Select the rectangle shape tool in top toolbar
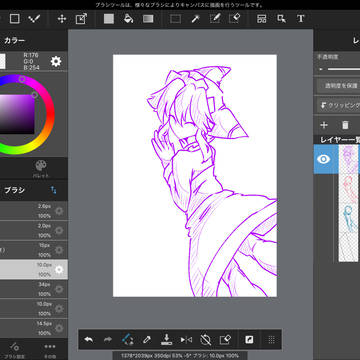Image resolution: width=360 pixels, height=360 pixels. coord(14,19)
